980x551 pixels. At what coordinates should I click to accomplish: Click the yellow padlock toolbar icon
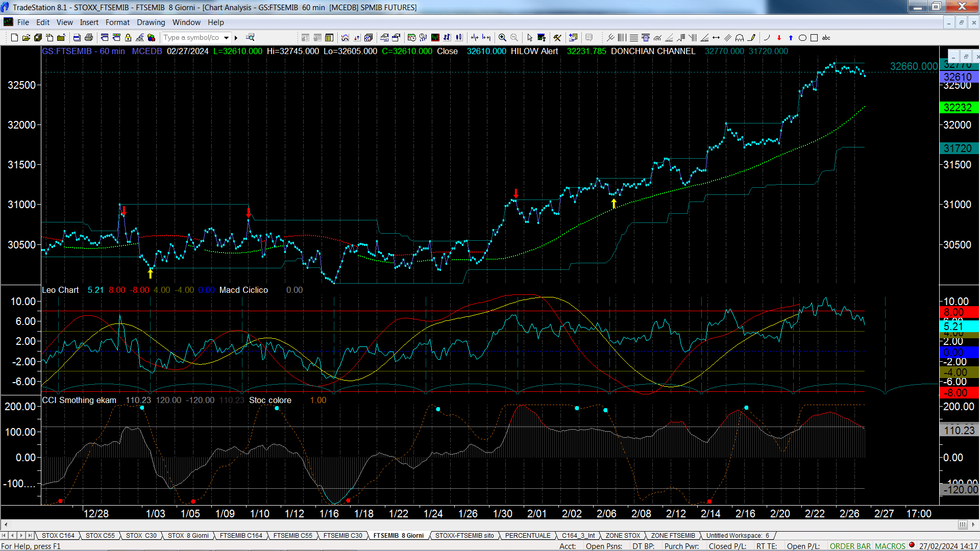click(128, 38)
